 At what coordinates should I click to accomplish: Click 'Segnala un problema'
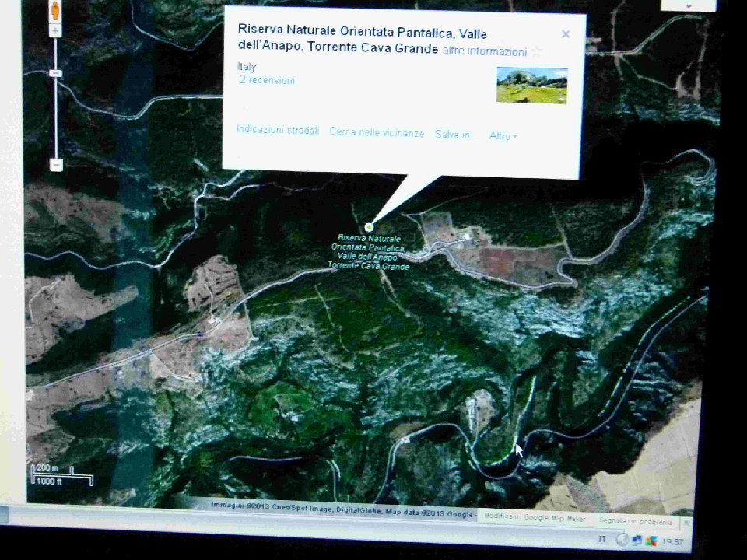click(636, 521)
